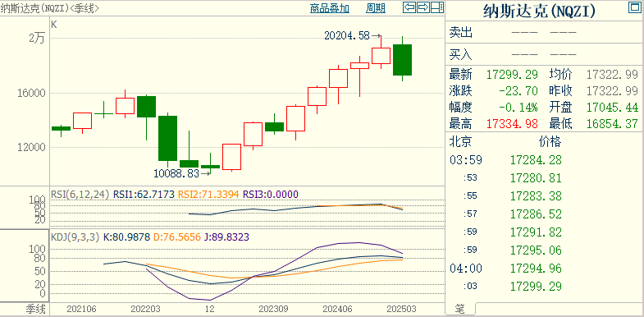Toggle the split panel layout icon
Screen dimensions: 644x317
click(437, 7)
